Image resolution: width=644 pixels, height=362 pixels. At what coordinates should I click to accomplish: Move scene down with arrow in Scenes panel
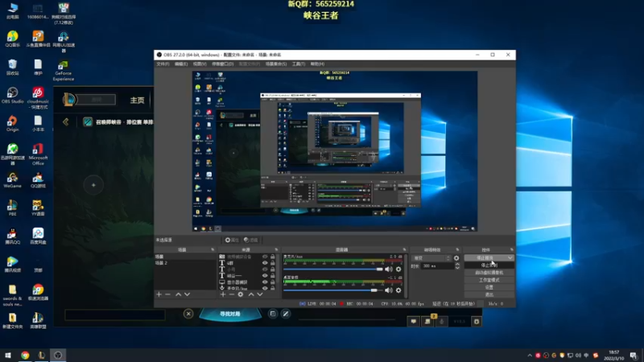188,294
